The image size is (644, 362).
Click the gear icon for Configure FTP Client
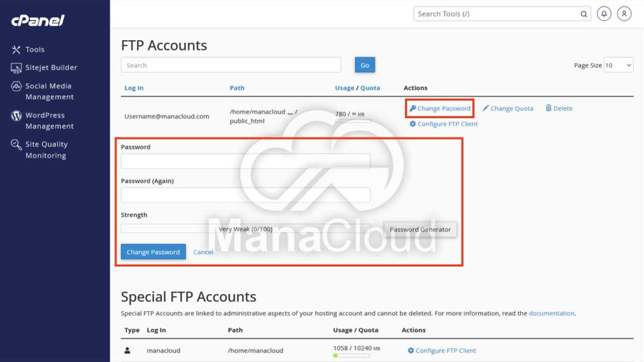(x=412, y=123)
